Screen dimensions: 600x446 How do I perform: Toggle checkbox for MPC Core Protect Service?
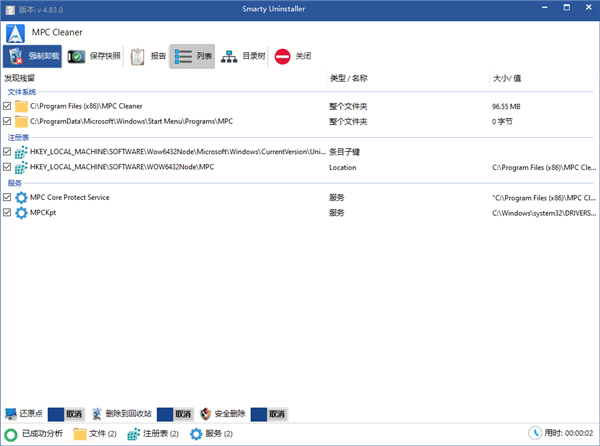tap(8, 198)
